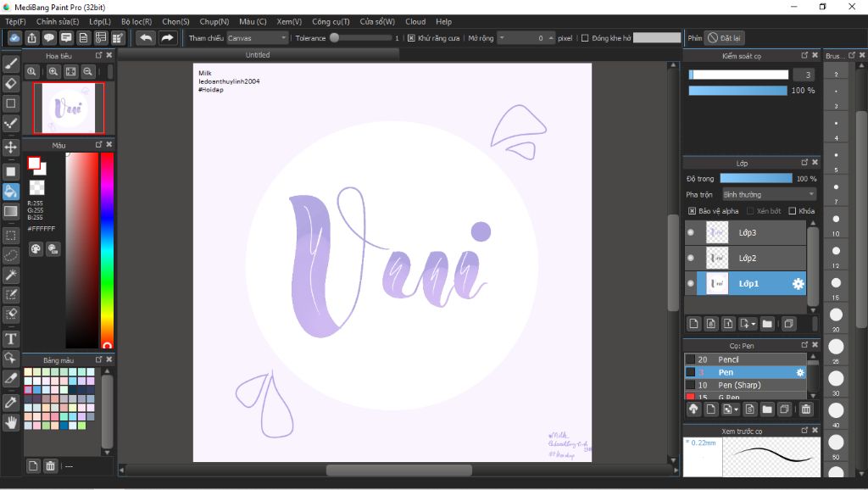Enable Đóng khe hở checkbox
This screenshot has width=868, height=490.
[x=585, y=38]
